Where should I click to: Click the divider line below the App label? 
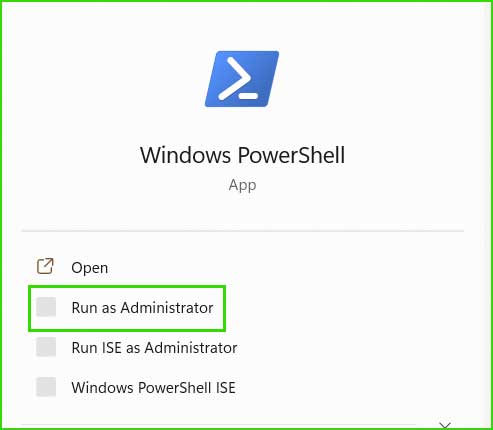(243, 230)
